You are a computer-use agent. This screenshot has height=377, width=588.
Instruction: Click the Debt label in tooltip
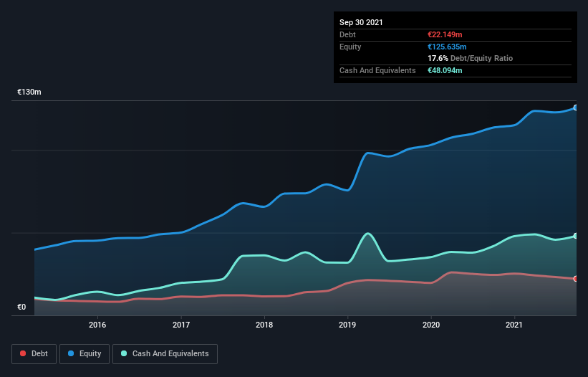347,34
